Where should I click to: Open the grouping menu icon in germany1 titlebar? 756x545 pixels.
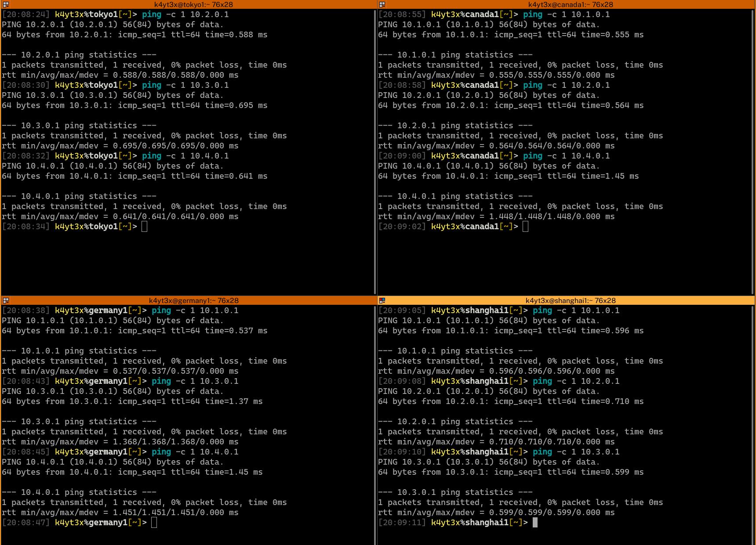click(x=6, y=300)
